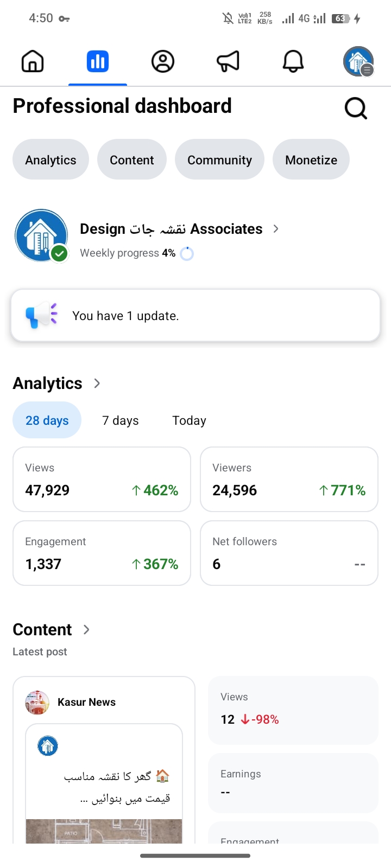Select the Monetize tab chip
391x868 pixels.
(311, 160)
